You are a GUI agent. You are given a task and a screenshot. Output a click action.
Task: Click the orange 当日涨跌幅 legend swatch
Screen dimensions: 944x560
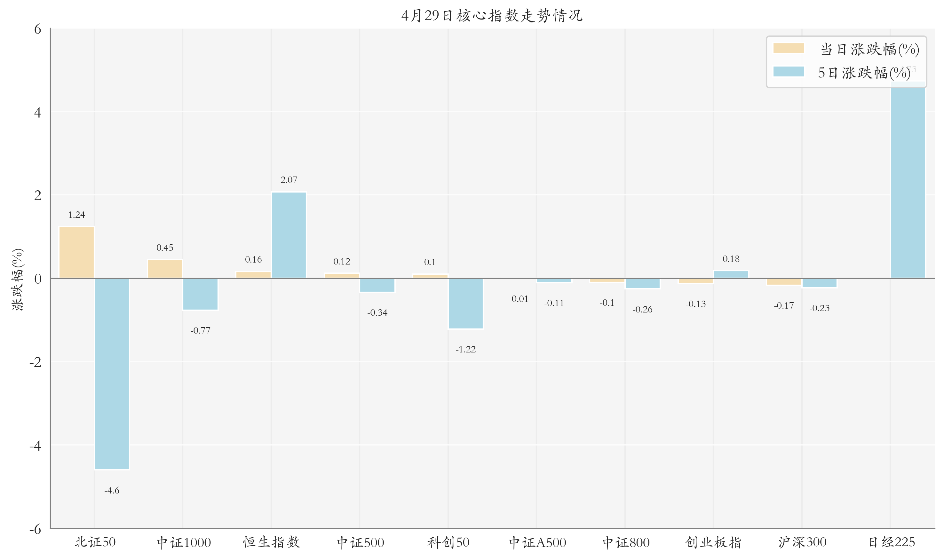pyautogui.click(x=788, y=48)
